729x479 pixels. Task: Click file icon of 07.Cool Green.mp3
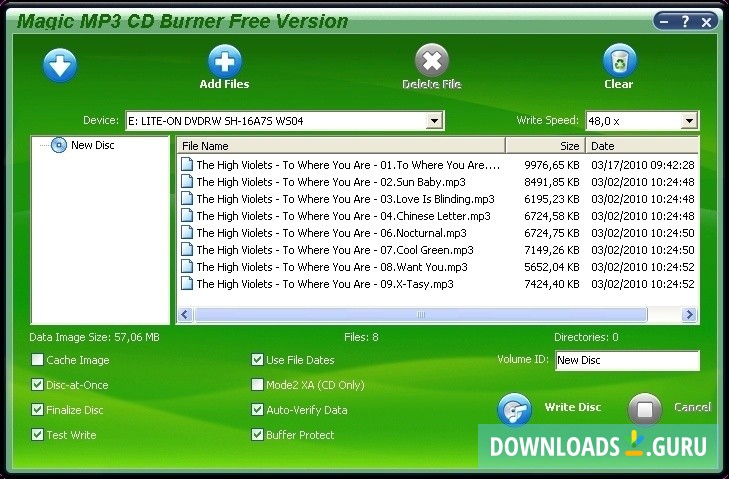pos(187,250)
